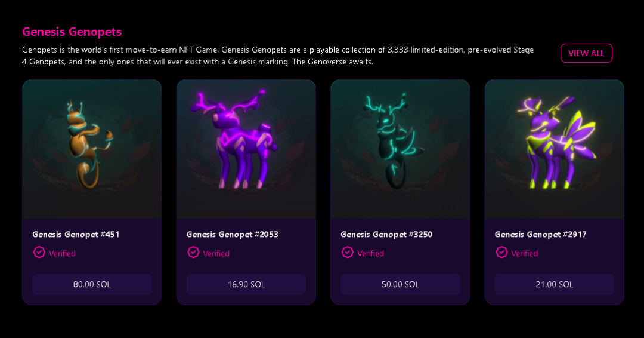The image size is (644, 338).
Task: Click the verified checkmark icon for Genopet #2917
Action: coord(501,253)
